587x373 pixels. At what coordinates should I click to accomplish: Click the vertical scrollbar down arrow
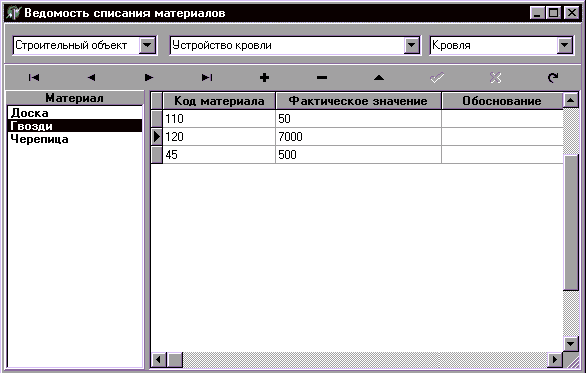tap(571, 343)
